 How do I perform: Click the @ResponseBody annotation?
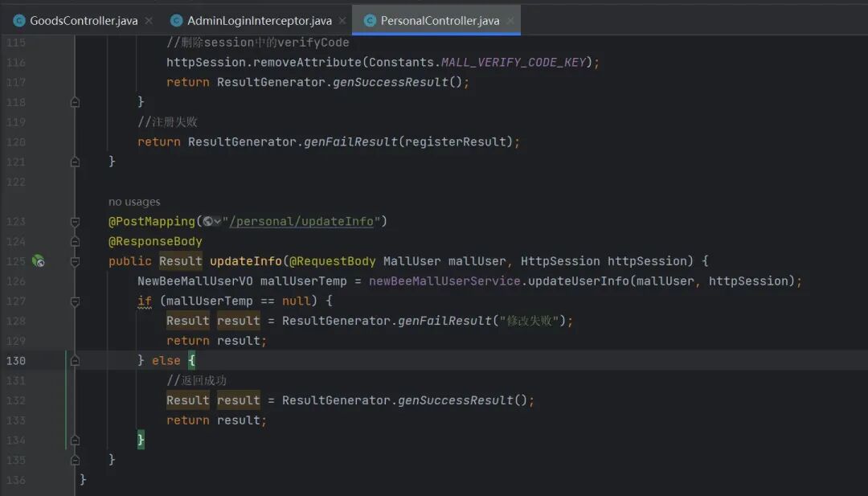point(156,241)
